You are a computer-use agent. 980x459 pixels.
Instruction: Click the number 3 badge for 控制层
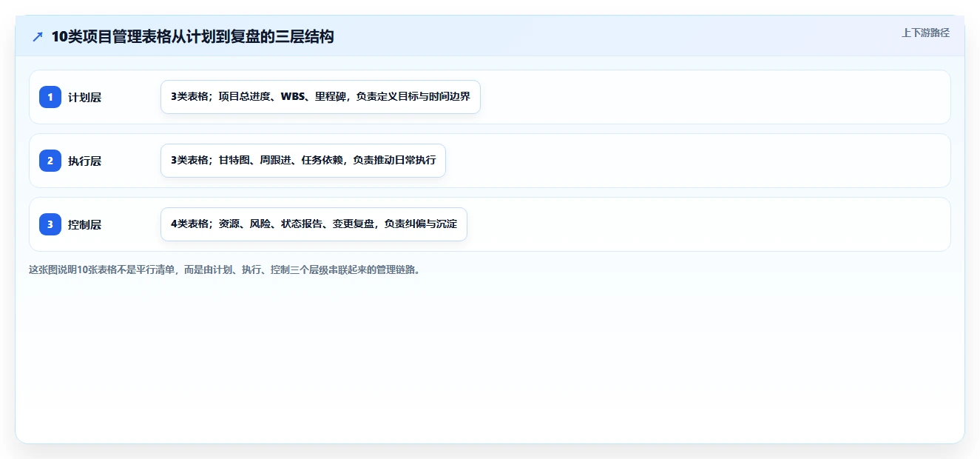[x=50, y=224]
